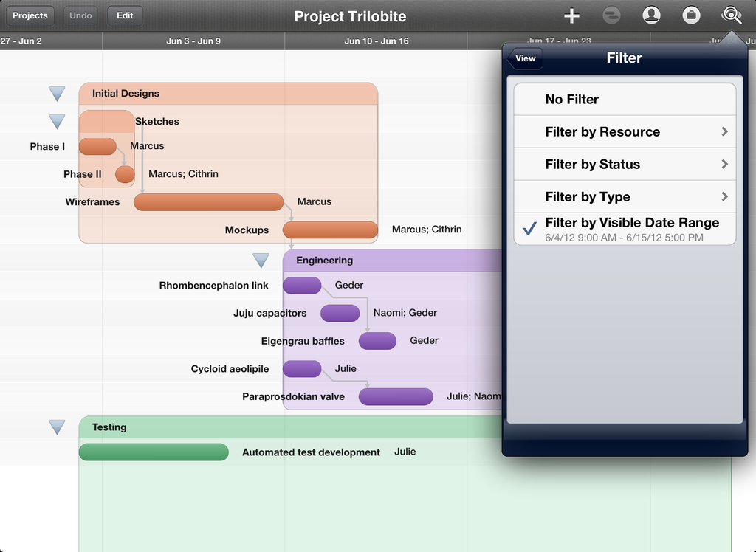Open Filter by Type submenu
The image size is (756, 552).
click(625, 197)
